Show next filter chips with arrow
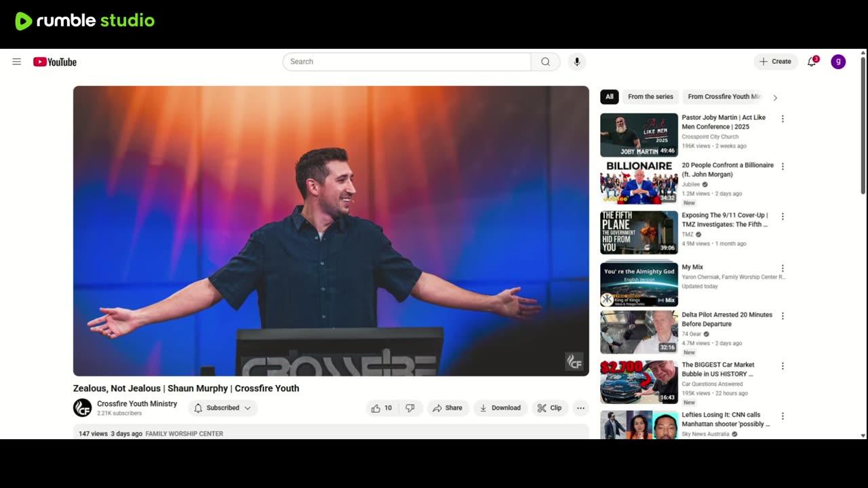This screenshot has width=868, height=488. tap(775, 98)
